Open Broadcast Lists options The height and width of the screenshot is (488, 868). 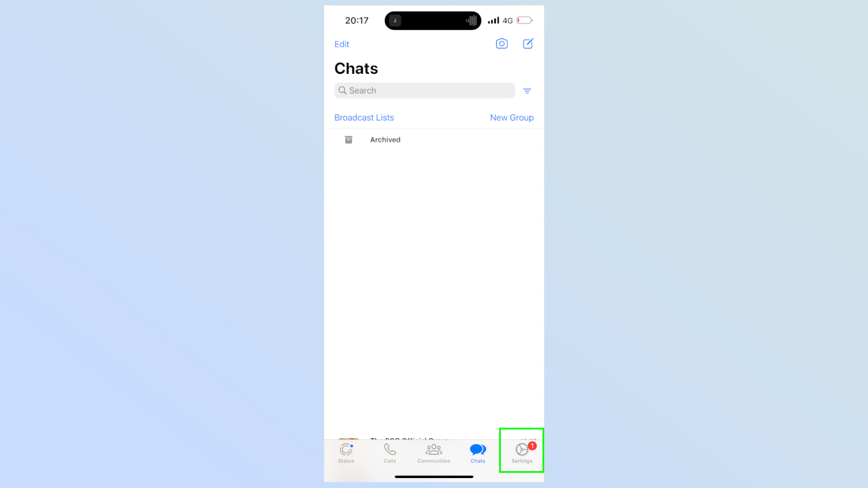click(364, 118)
